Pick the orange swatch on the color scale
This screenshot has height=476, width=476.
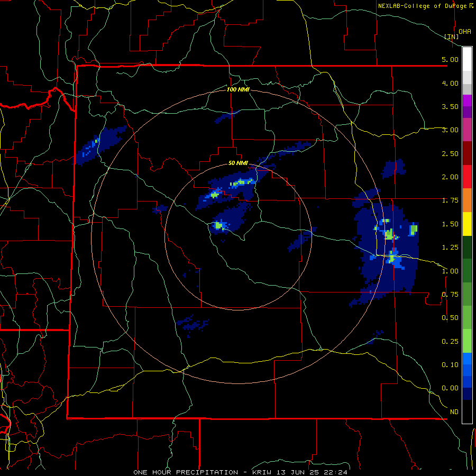click(467, 200)
